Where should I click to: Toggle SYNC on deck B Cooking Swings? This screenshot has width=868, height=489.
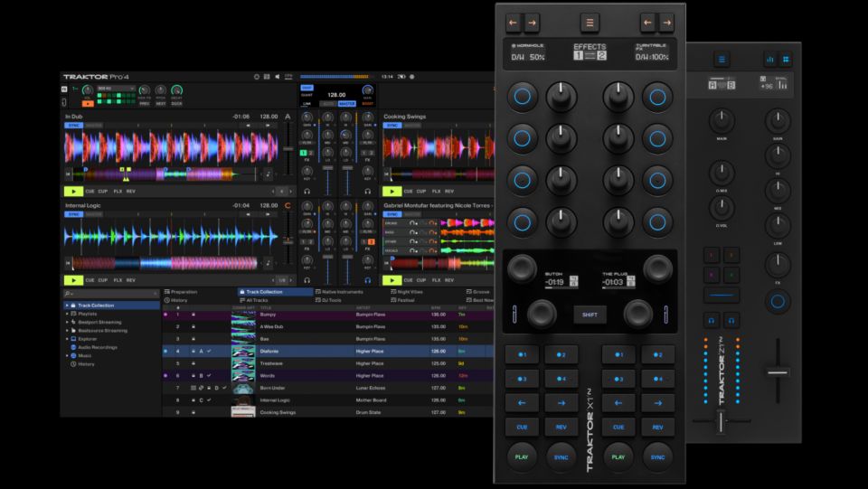pos(392,126)
